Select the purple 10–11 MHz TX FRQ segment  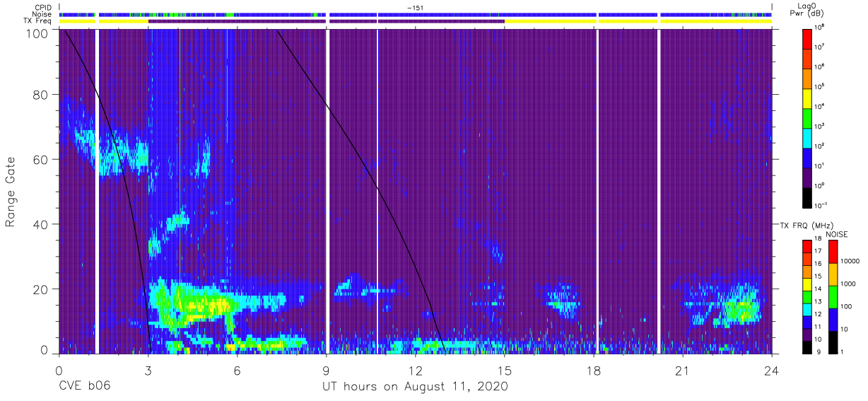click(x=808, y=334)
